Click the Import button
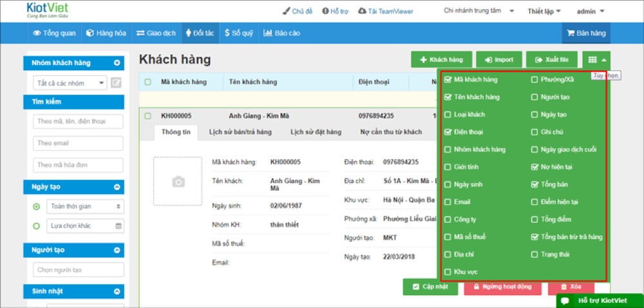This screenshot has height=308, width=644. pos(499,59)
